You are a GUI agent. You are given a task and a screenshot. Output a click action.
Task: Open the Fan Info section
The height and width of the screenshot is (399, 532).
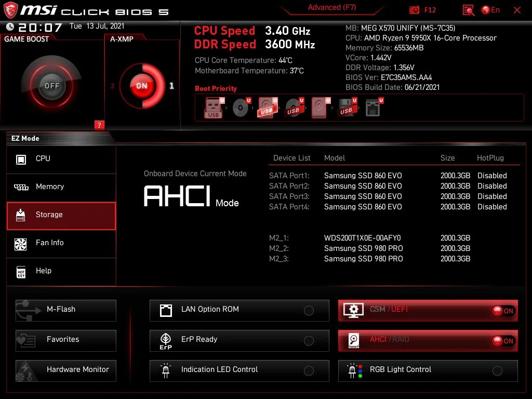(x=61, y=243)
